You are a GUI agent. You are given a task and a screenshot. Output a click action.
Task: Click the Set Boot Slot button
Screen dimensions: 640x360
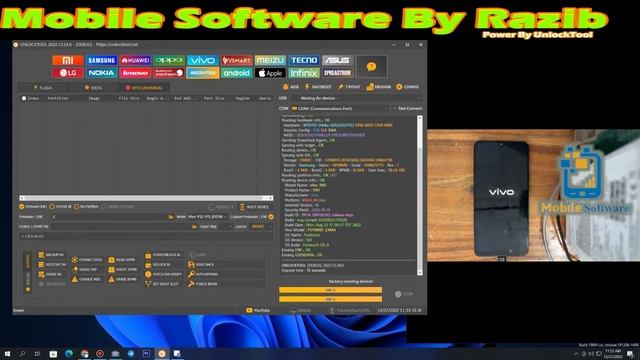(x=162, y=284)
